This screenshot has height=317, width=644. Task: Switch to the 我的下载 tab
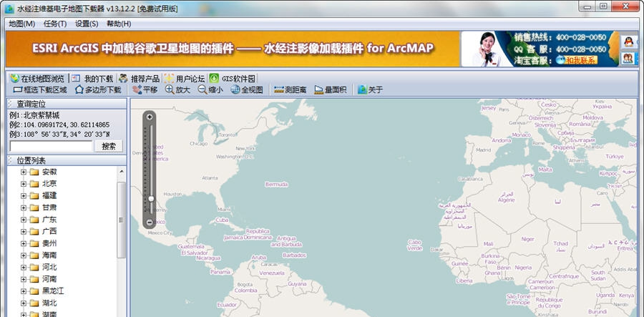[x=93, y=79]
